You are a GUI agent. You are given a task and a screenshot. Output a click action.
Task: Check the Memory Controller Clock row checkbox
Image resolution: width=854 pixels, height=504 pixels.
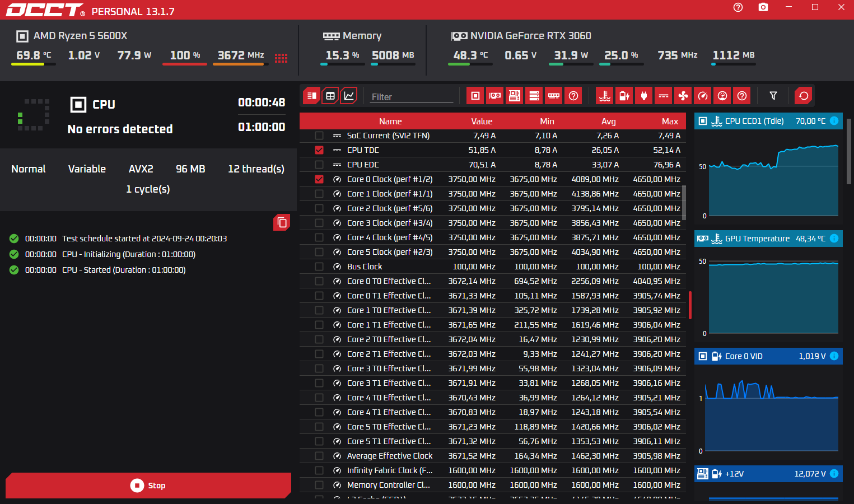coord(319,485)
